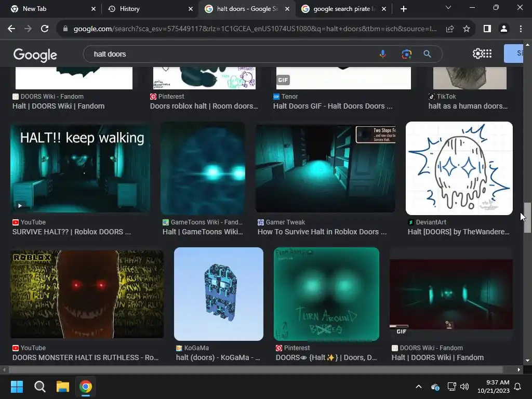Show hidden system tray icons
The image size is (532, 399).
click(x=419, y=387)
